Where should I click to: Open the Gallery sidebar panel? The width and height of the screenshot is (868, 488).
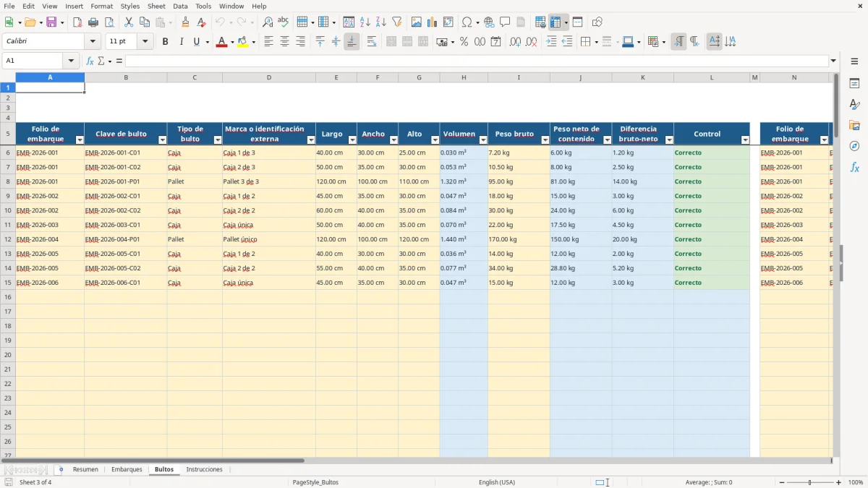click(854, 126)
